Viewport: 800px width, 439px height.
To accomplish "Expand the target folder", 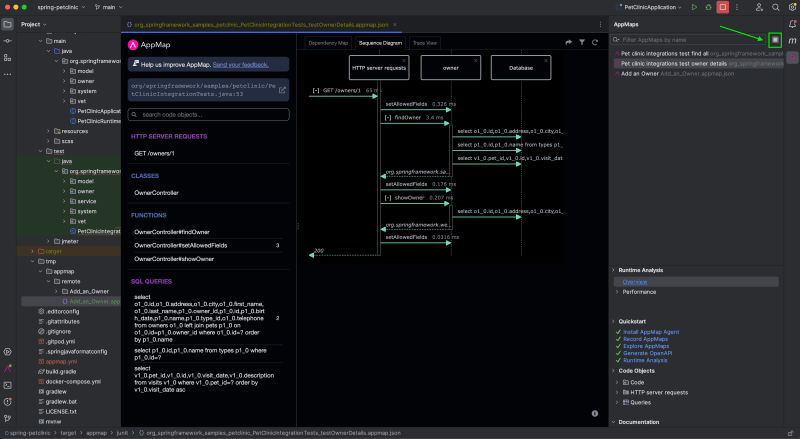I will click(x=32, y=251).
